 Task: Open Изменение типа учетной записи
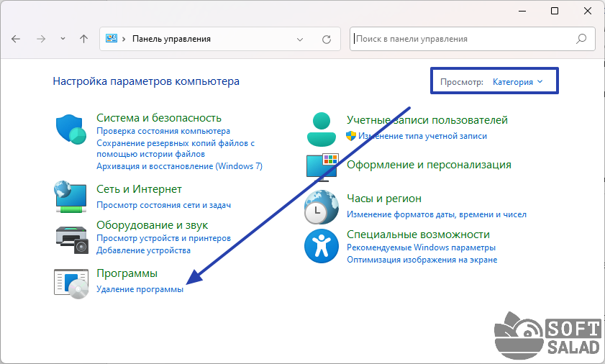click(x=422, y=136)
